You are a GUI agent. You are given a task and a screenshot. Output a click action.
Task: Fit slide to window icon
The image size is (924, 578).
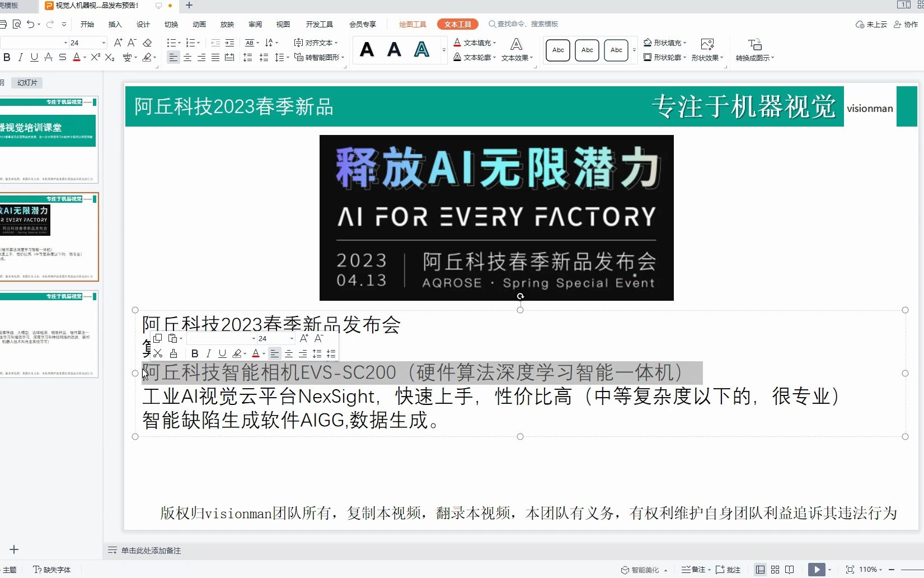tap(850, 570)
